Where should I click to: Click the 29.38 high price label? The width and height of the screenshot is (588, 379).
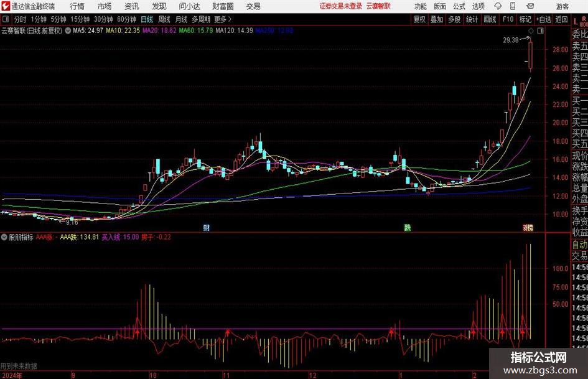click(511, 40)
